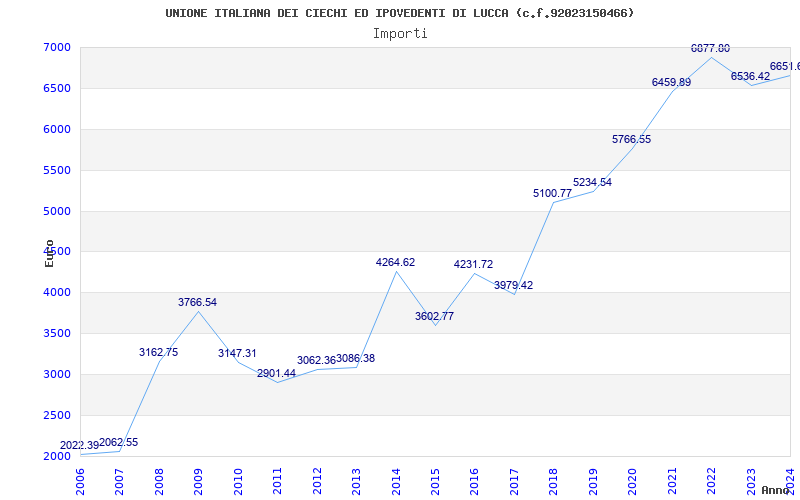800x500 pixels.
Task: Click the Euro y-axis title
Action: (x=49, y=254)
